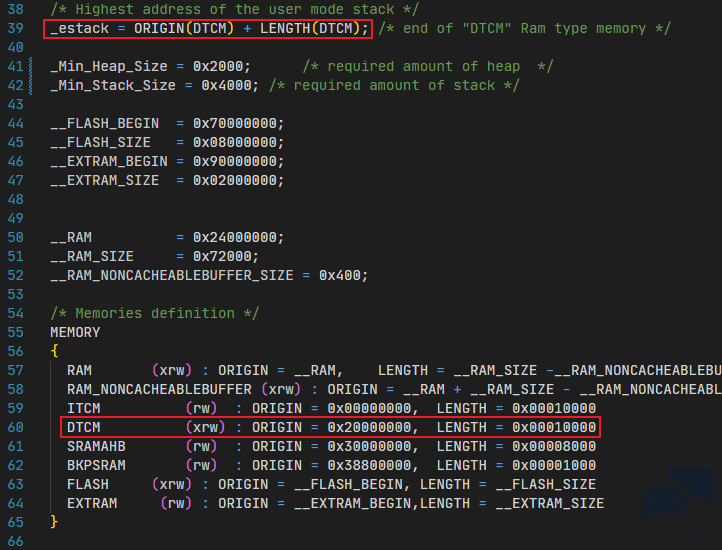This screenshot has height=550, width=722.
Task: Click SRAMAHB region name on line 61
Action: click(96, 446)
